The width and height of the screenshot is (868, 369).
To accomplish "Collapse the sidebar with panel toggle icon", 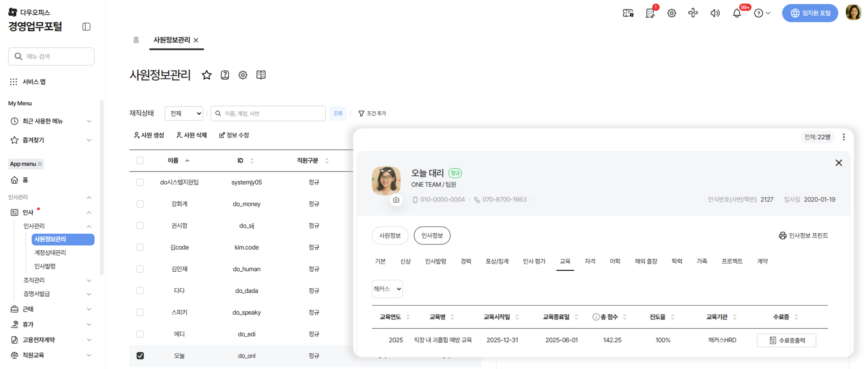I will 86,27.
